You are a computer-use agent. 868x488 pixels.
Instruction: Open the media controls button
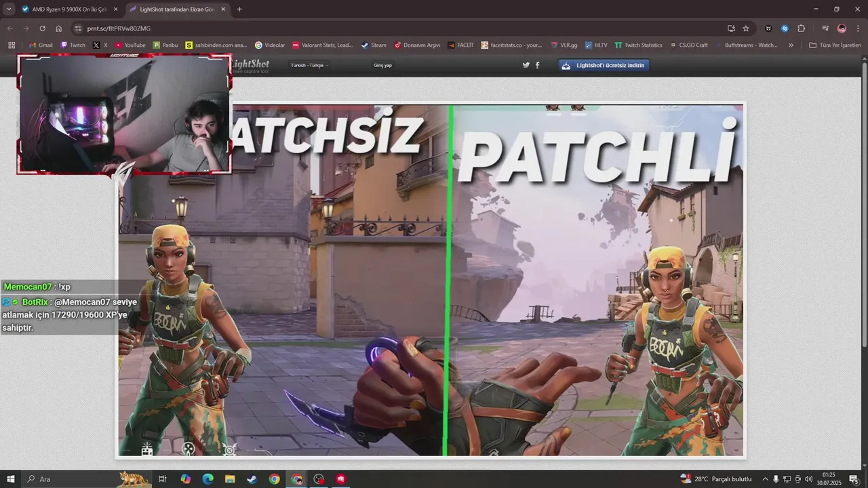click(825, 28)
